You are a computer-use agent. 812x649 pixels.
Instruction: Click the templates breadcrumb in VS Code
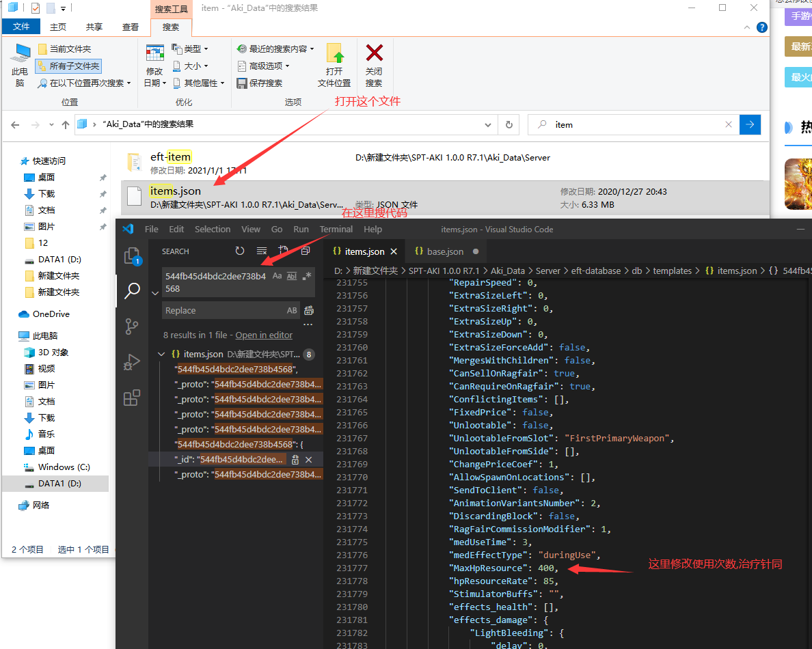click(672, 271)
